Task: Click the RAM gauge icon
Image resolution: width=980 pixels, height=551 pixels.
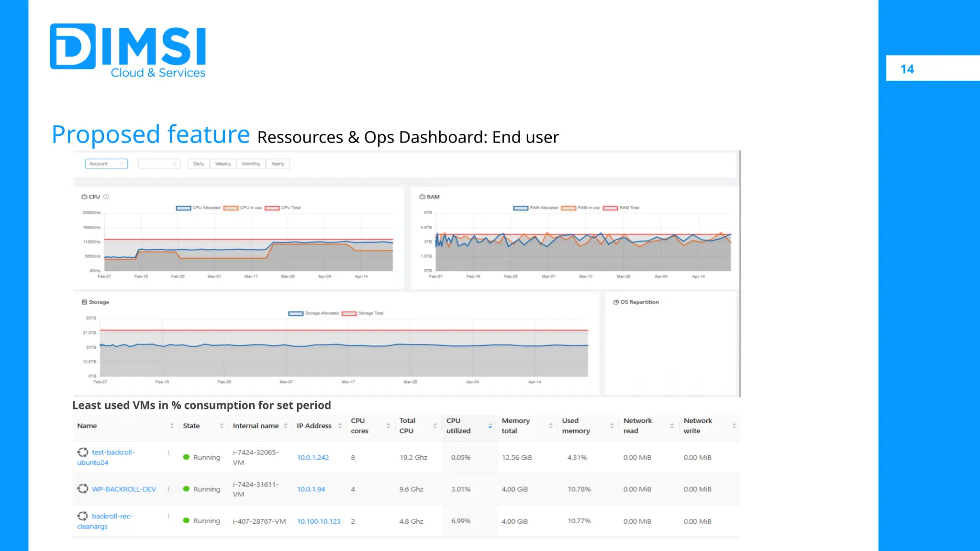Action: click(422, 197)
